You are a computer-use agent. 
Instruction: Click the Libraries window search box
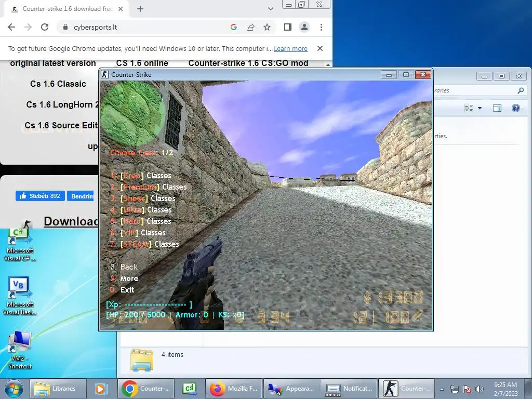coord(475,90)
